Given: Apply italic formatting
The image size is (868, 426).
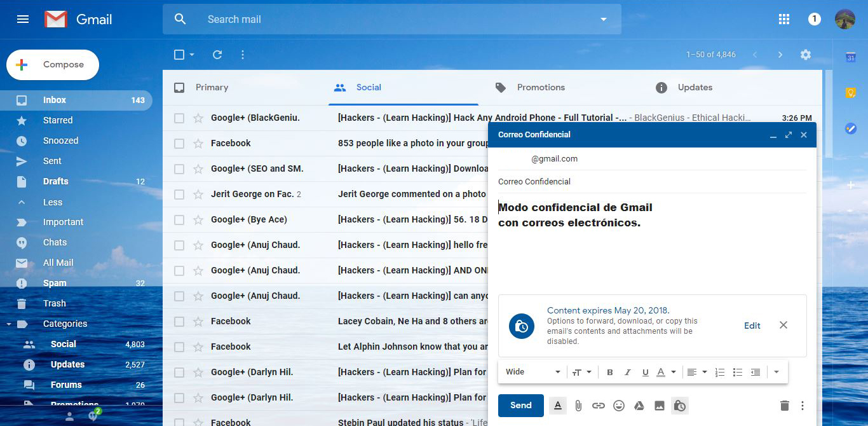Looking at the screenshot, I should (628, 372).
